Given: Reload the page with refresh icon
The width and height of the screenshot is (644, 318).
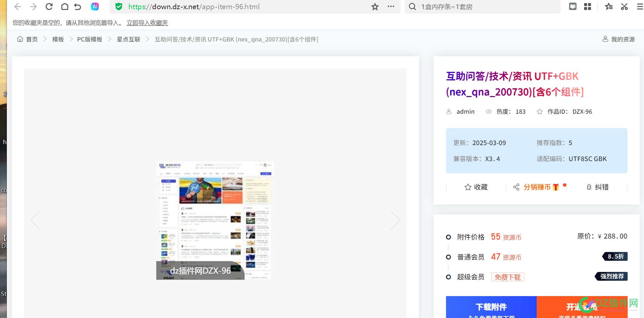Looking at the screenshot, I should [49, 7].
